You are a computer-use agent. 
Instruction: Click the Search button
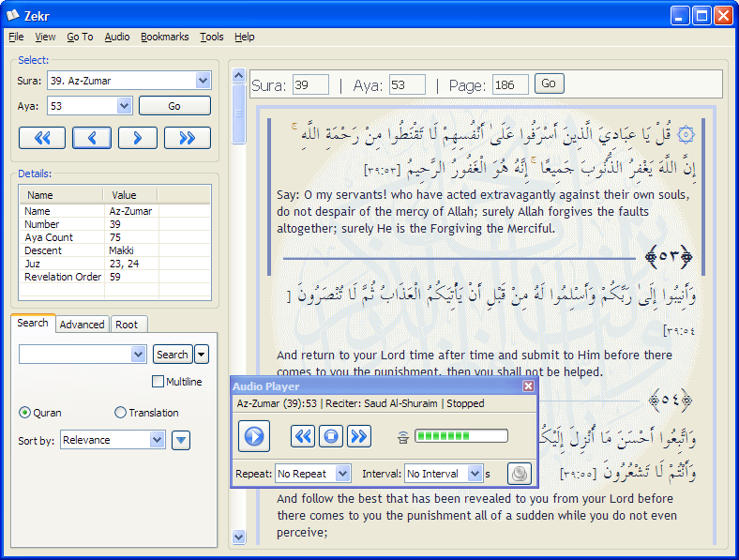tap(173, 354)
